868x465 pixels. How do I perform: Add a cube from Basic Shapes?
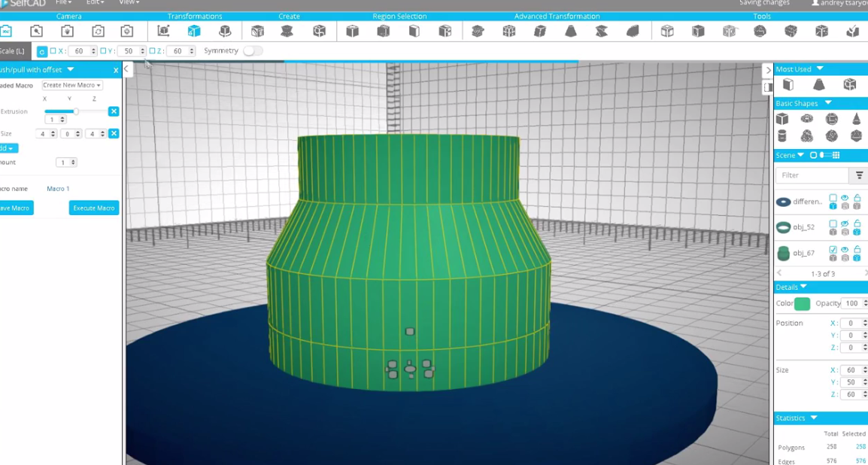click(x=782, y=118)
